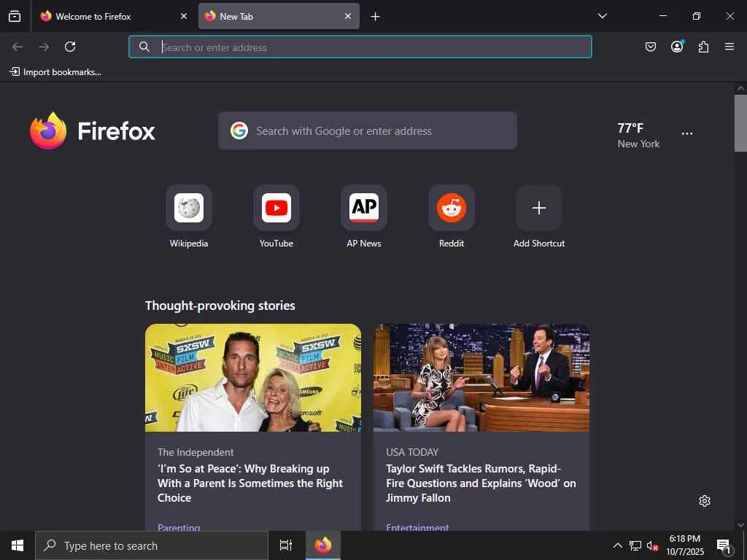Image resolution: width=747 pixels, height=560 pixels.
Task: Switch to Welcome to Firefox tab
Action: (113, 16)
